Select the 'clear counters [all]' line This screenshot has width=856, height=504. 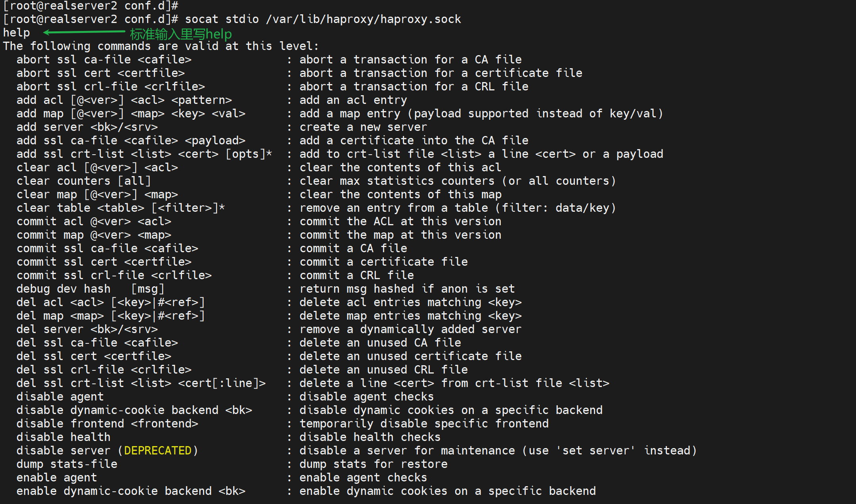[84, 181]
